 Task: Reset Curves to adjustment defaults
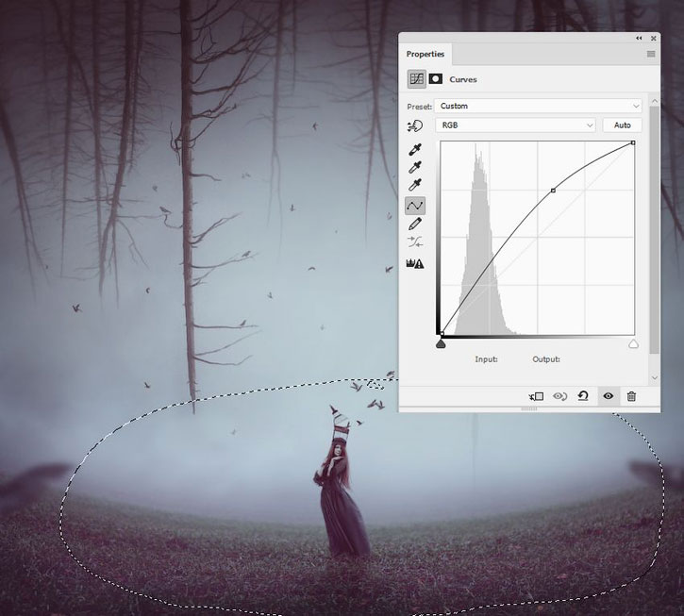coord(583,396)
